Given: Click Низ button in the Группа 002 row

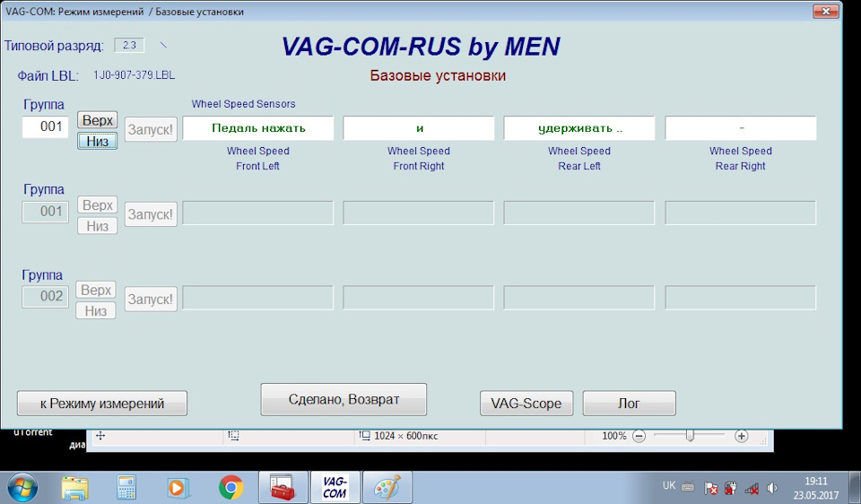Looking at the screenshot, I should pos(96,311).
